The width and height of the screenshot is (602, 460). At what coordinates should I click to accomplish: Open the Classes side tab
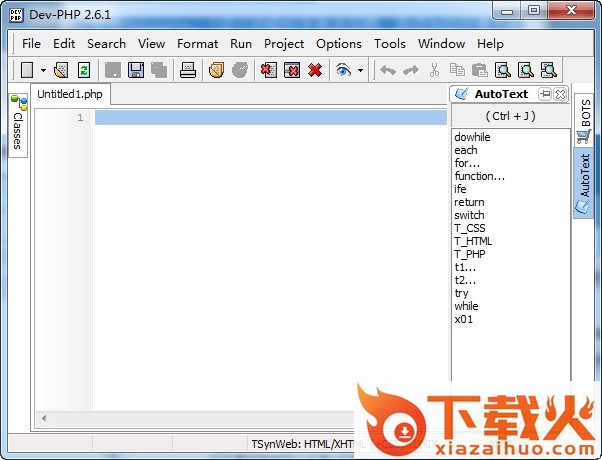(x=18, y=125)
